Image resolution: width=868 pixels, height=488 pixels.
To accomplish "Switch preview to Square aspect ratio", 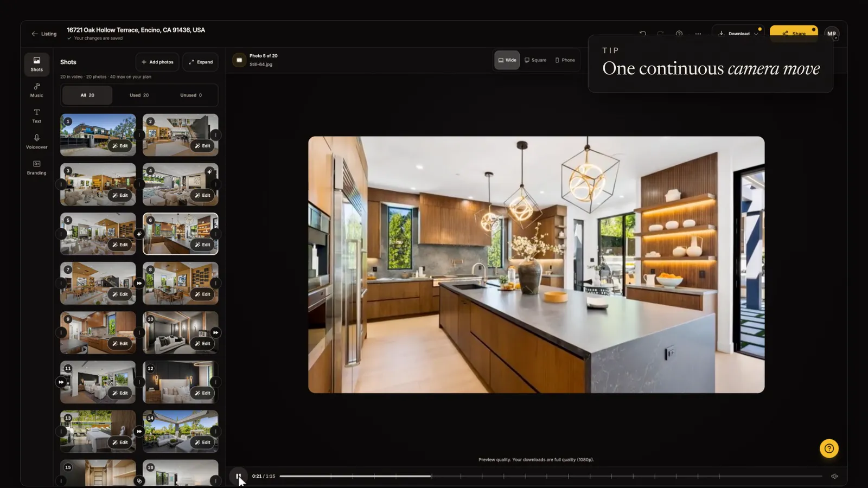I will 535,60.
